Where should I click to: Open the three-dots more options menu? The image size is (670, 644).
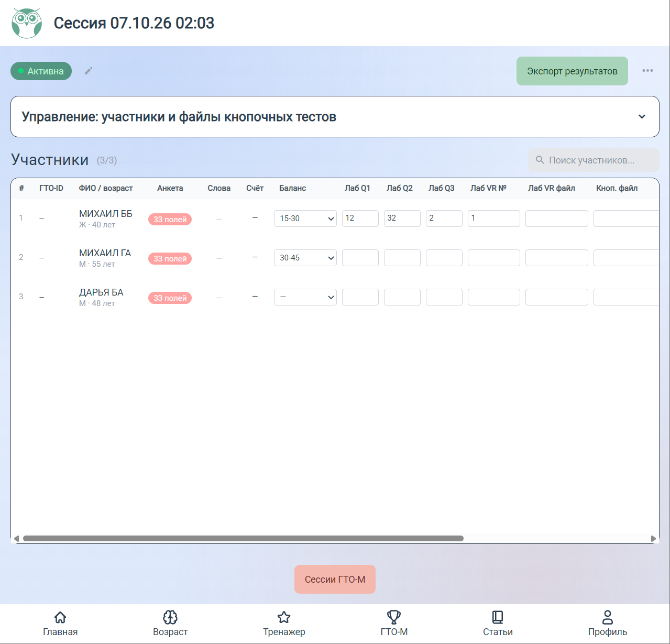(x=647, y=71)
